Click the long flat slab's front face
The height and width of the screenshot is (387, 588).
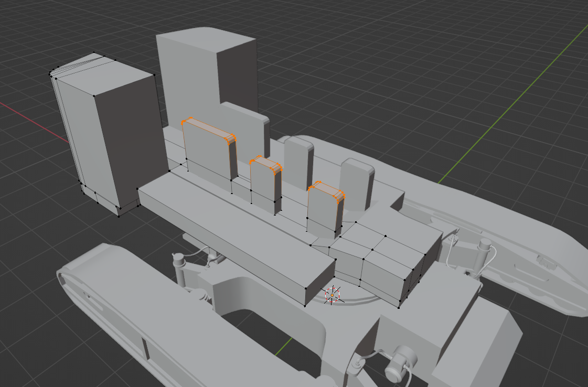(221, 247)
